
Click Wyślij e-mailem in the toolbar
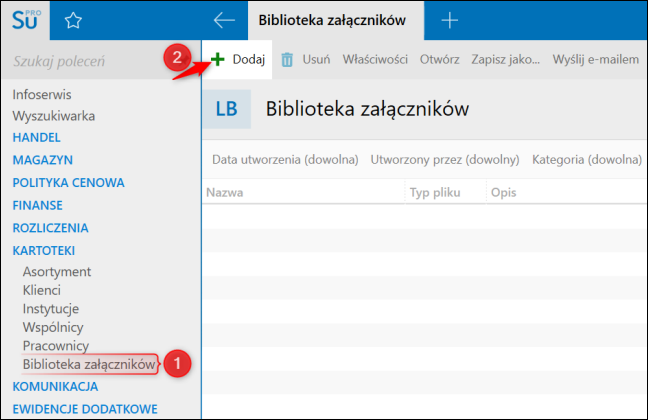pos(596,60)
